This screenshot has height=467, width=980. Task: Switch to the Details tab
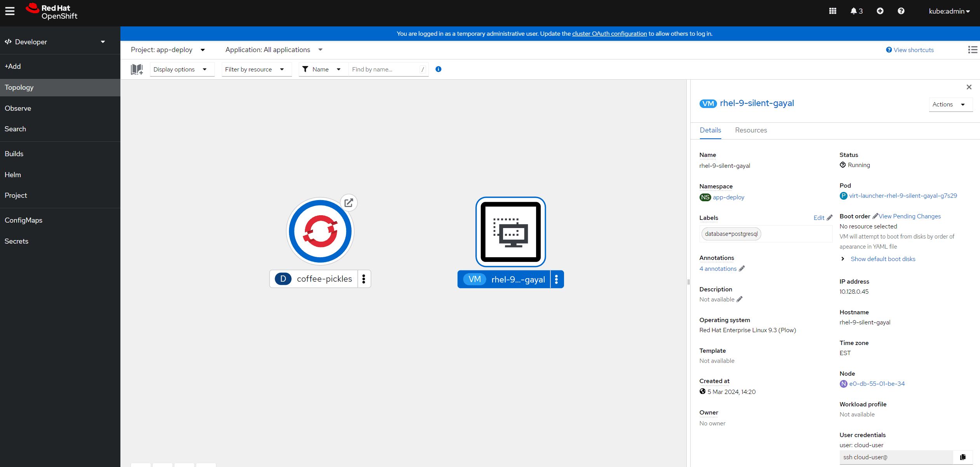point(710,130)
